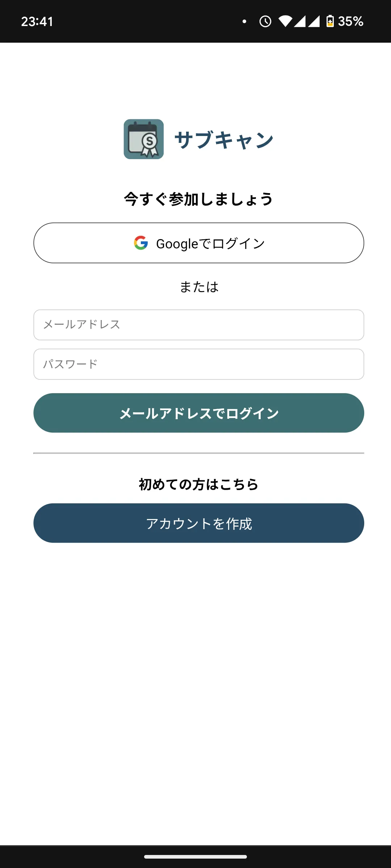
Task: Tap the サブキャン calendar app logo
Action: (144, 139)
